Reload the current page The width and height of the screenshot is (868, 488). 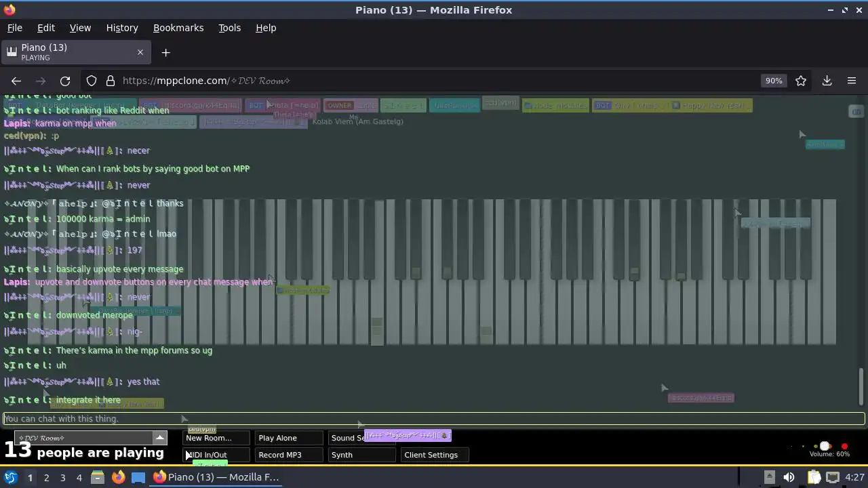[65, 81]
